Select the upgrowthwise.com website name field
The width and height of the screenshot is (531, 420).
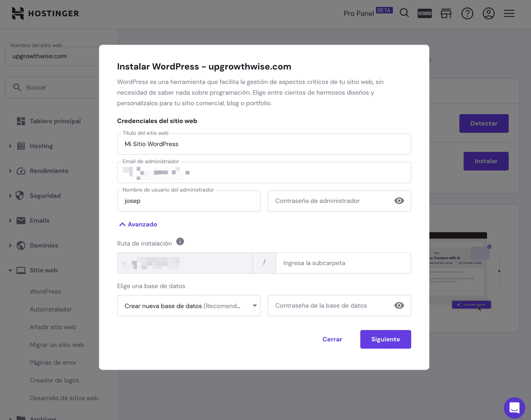coord(52,56)
